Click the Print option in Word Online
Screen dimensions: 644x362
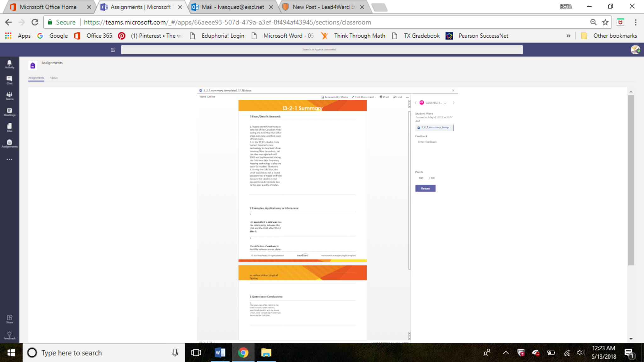coord(384,97)
